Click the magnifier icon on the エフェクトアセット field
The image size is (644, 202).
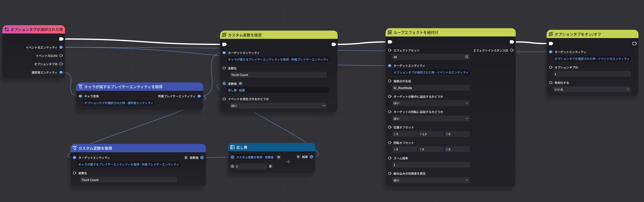466,57
